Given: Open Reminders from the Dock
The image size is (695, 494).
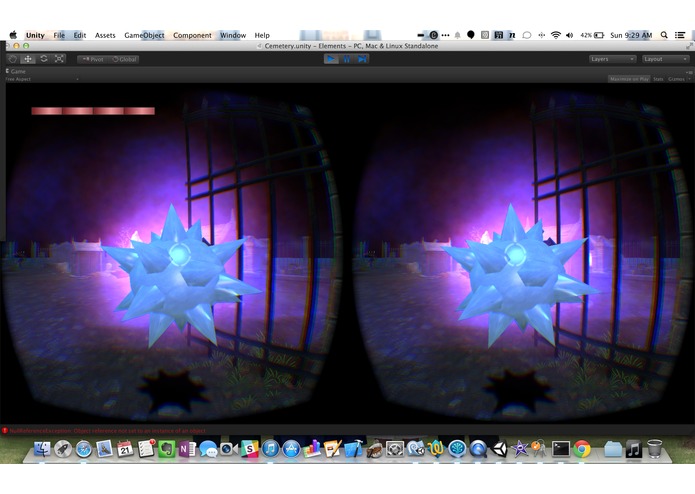Looking at the screenshot, I should [x=146, y=449].
